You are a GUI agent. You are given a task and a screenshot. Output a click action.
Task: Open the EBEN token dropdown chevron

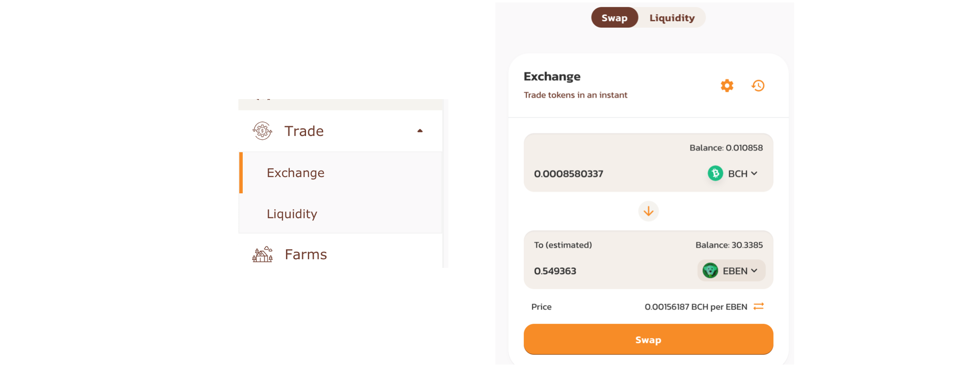(754, 271)
